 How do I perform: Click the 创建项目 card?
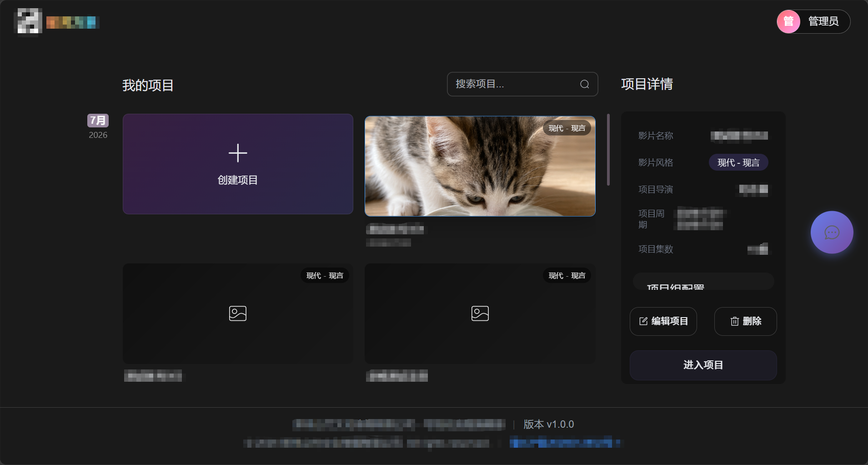click(x=238, y=164)
